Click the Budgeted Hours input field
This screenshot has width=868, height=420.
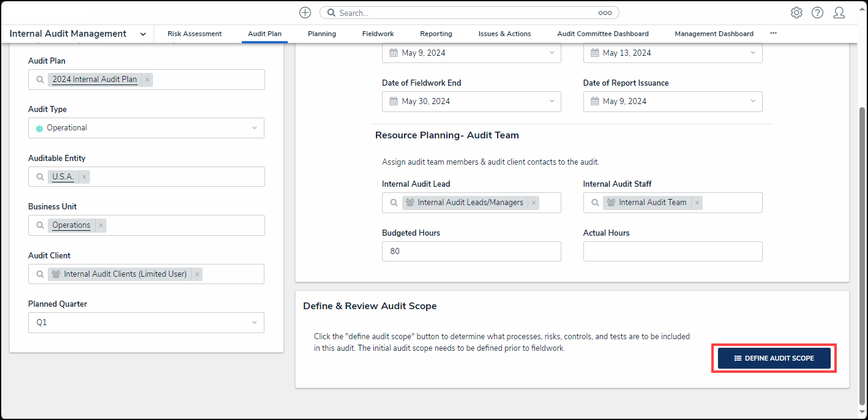click(x=471, y=252)
